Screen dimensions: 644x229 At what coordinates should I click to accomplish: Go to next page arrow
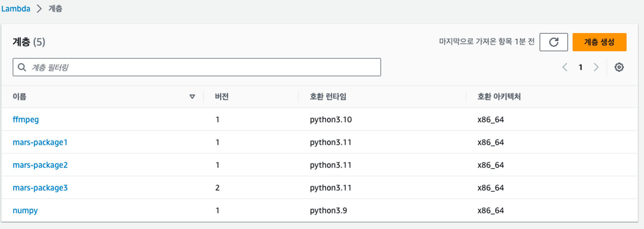596,67
